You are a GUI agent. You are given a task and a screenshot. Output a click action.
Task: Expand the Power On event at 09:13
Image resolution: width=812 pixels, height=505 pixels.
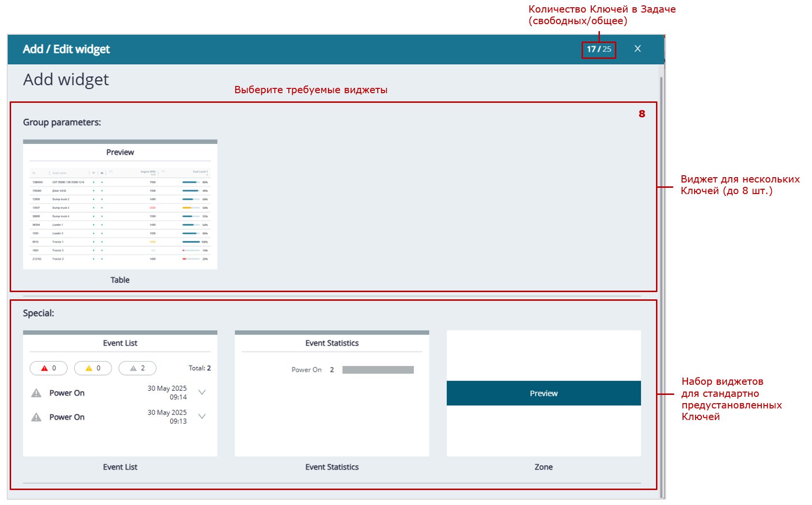202,417
